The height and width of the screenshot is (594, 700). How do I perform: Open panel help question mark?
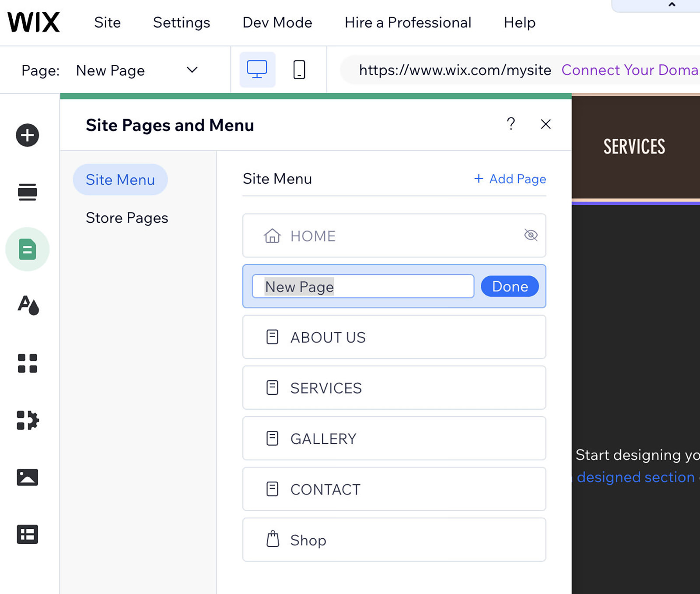point(511,124)
